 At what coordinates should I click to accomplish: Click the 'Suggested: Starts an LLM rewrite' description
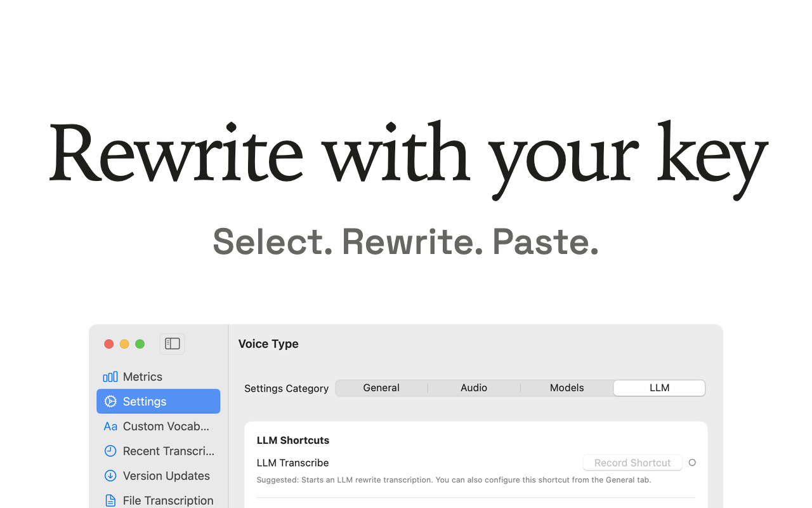(x=454, y=480)
